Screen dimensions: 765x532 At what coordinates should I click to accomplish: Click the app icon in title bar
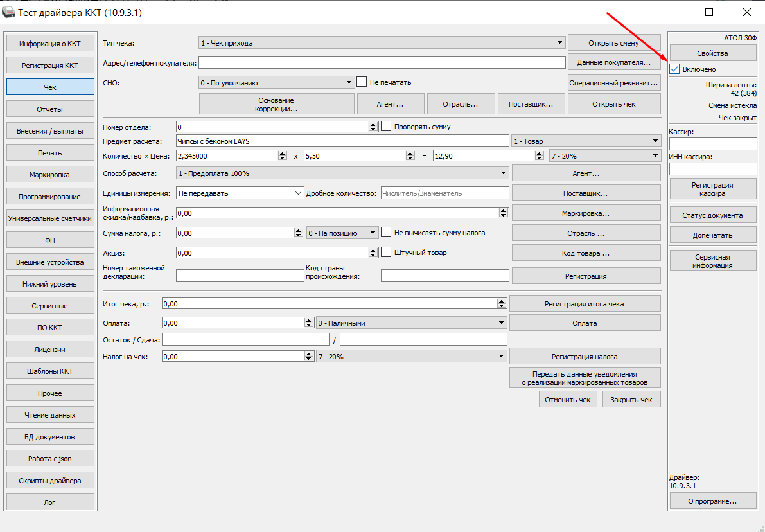[10, 12]
